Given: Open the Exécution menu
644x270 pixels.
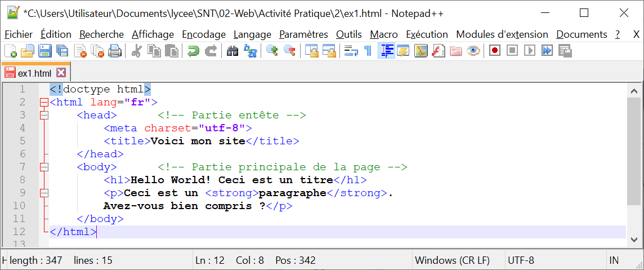Looking at the screenshot, I should point(427,34).
